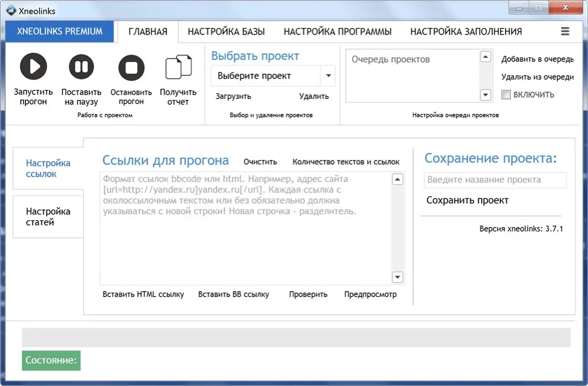The width and height of the screenshot is (588, 386).
Task: Click the down arrow of links text area
Action: click(397, 277)
